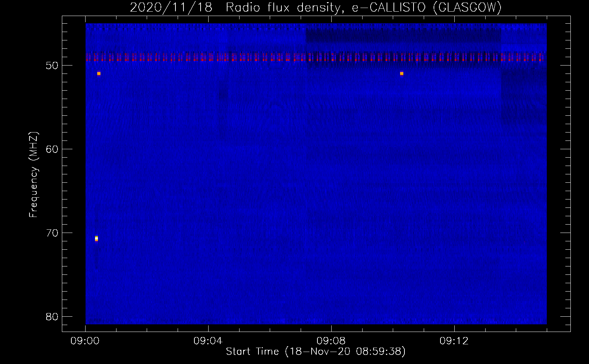This screenshot has height=364, width=589.
Task: Click the 70 MHz tick label
Action: [x=52, y=233]
